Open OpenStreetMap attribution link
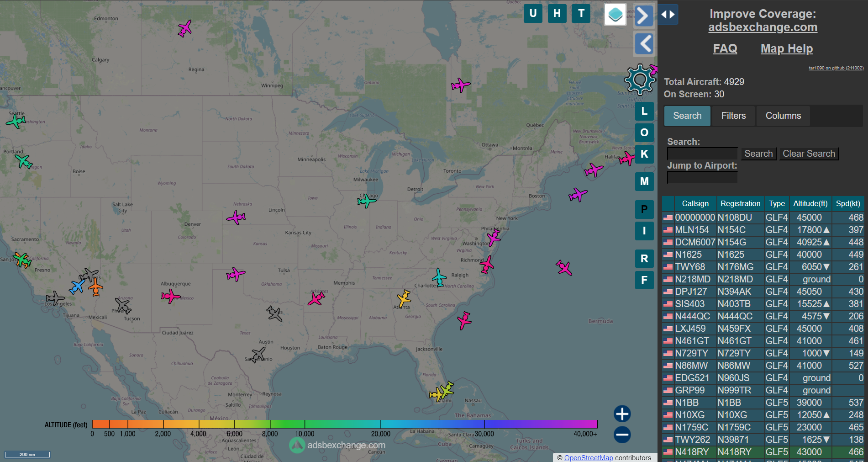This screenshot has height=462, width=868. point(589,457)
